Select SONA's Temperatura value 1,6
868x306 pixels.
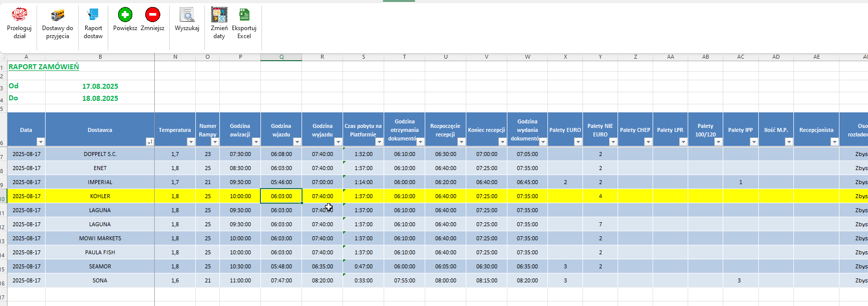coord(175,280)
